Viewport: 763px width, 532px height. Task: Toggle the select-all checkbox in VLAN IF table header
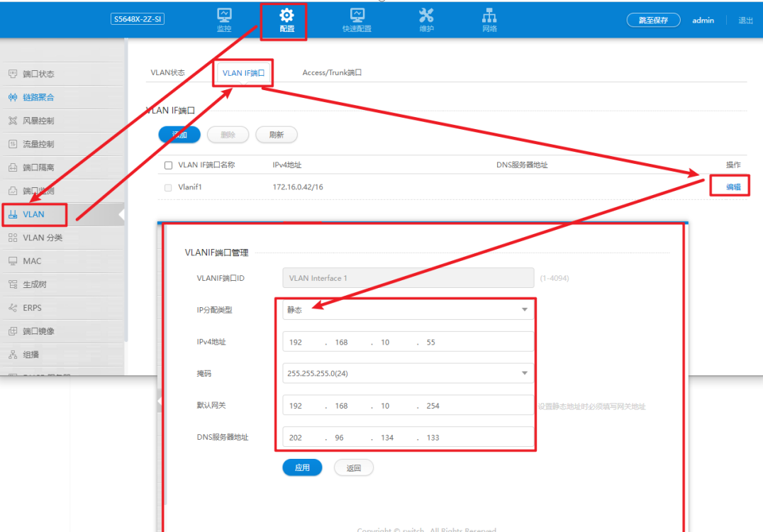[x=168, y=165]
